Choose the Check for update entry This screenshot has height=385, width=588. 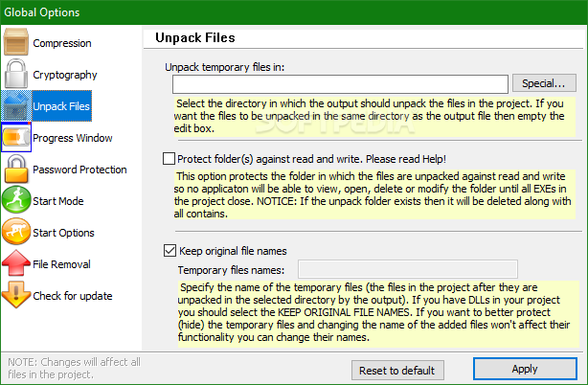point(73,296)
